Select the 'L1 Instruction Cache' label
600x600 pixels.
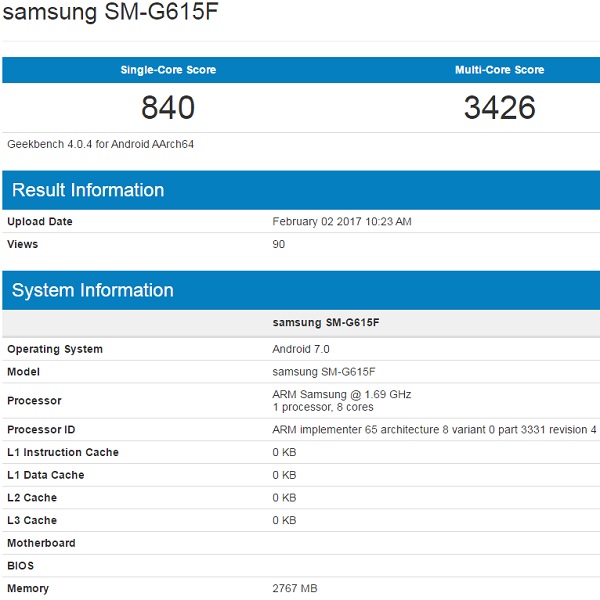[x=63, y=452]
